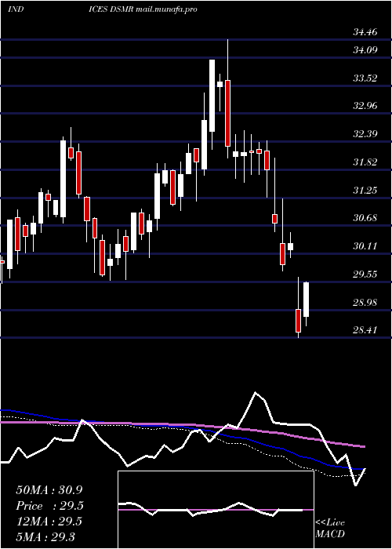
Task: Click the 34.09 price axis label
Action: coord(365,50)
